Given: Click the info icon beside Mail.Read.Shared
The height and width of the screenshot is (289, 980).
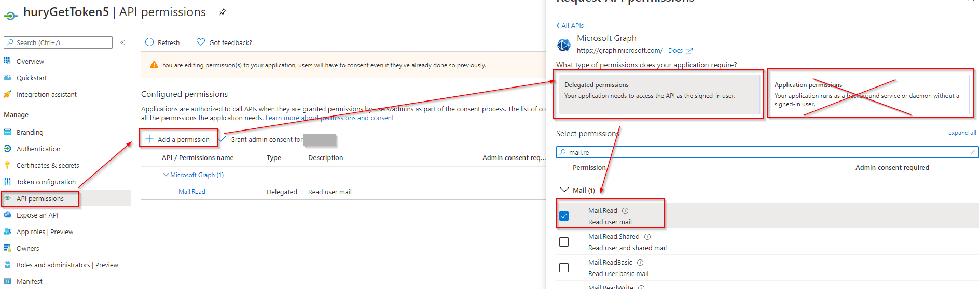Looking at the screenshot, I should 647,236.
